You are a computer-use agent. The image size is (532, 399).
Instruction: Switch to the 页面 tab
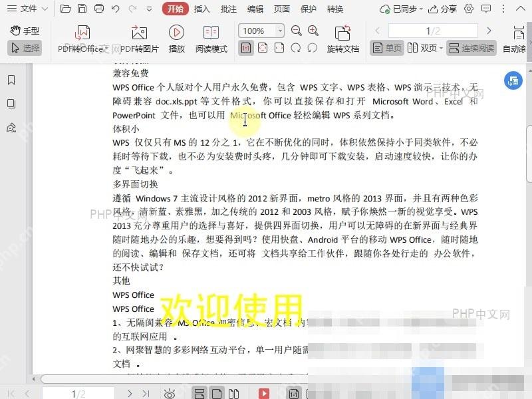(x=282, y=9)
